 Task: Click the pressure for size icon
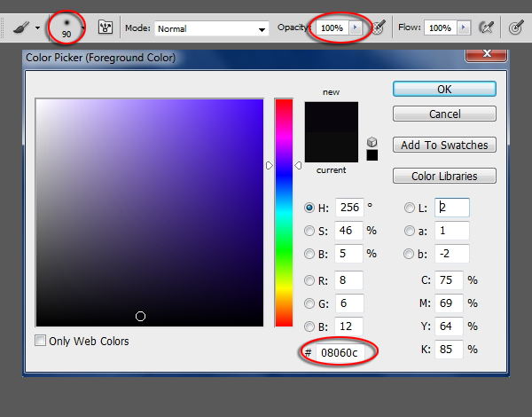click(x=517, y=28)
